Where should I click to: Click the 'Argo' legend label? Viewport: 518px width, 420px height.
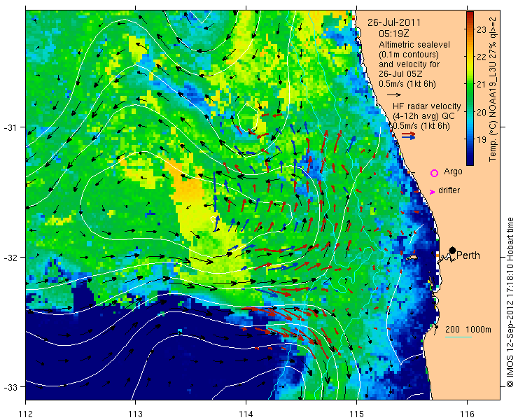coord(453,171)
